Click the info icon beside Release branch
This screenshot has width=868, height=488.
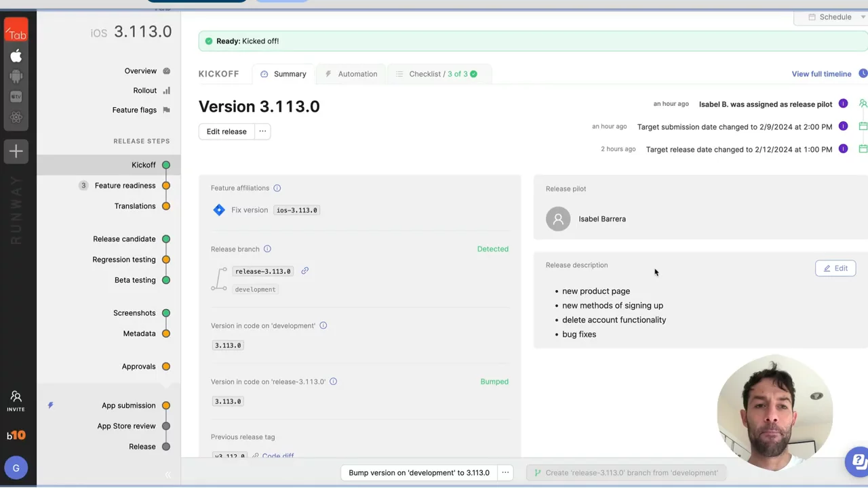[x=267, y=249]
